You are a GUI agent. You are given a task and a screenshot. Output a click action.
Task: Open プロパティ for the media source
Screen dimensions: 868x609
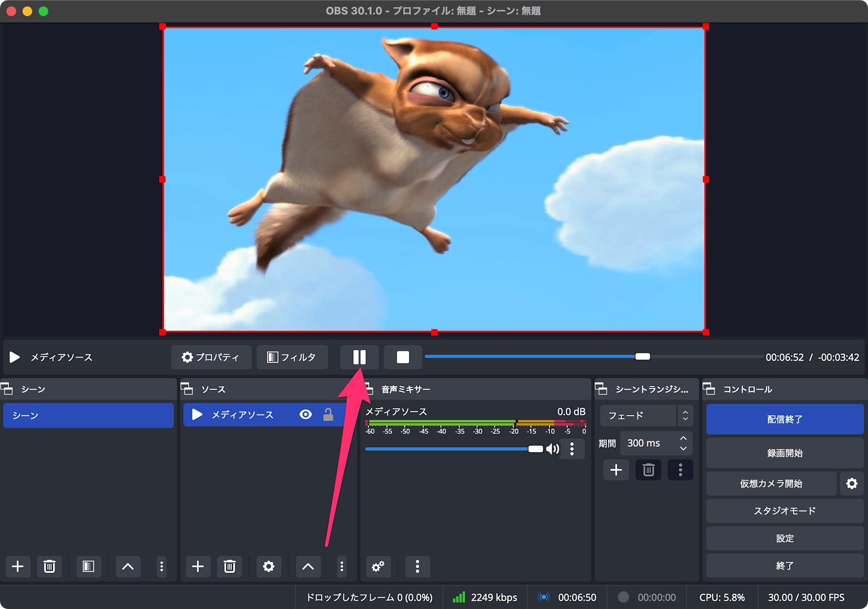(x=211, y=357)
